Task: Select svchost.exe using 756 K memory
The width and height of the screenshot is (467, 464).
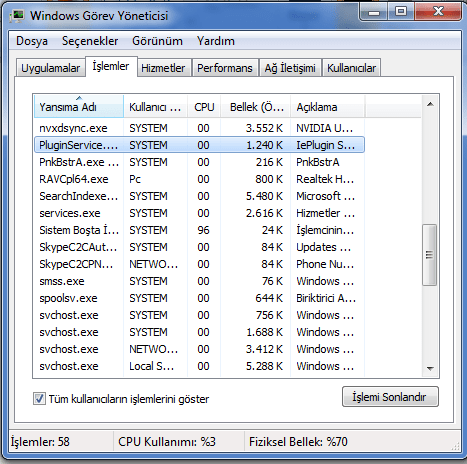Action: (199, 315)
